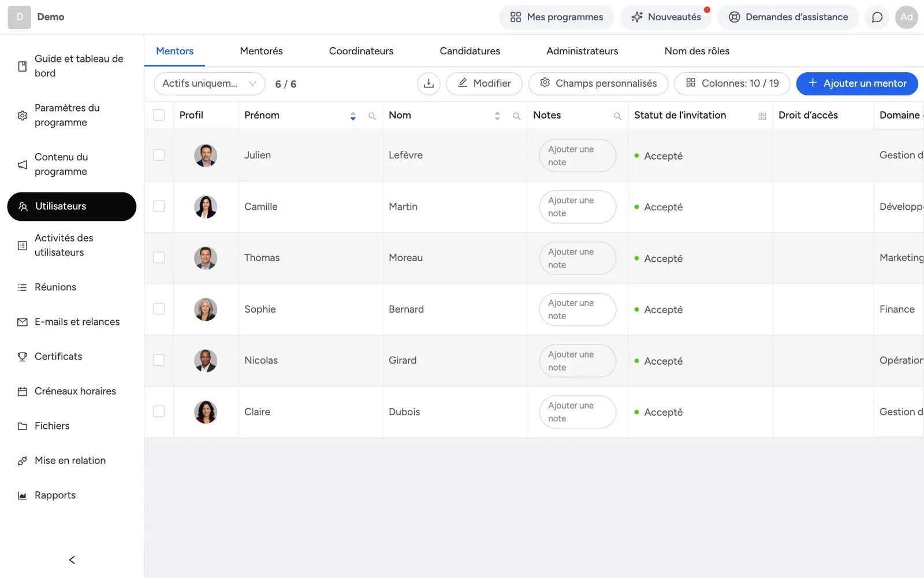Download the mentor list via export icon
Screen dimensions: 924x578
coord(429,83)
